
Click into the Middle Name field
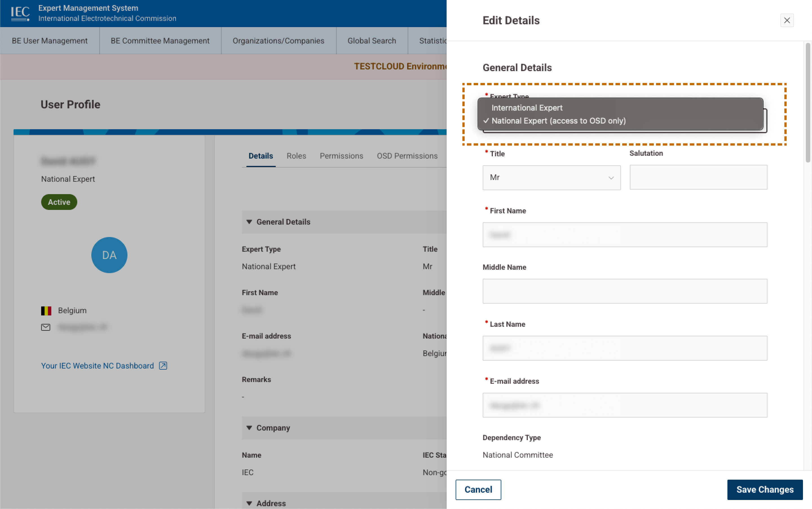tap(625, 291)
